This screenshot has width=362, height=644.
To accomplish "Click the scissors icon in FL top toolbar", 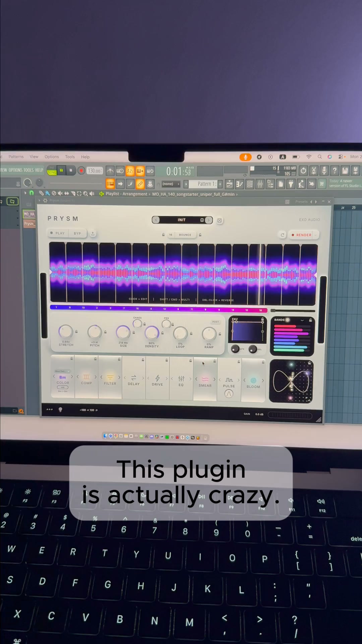I will [314, 171].
